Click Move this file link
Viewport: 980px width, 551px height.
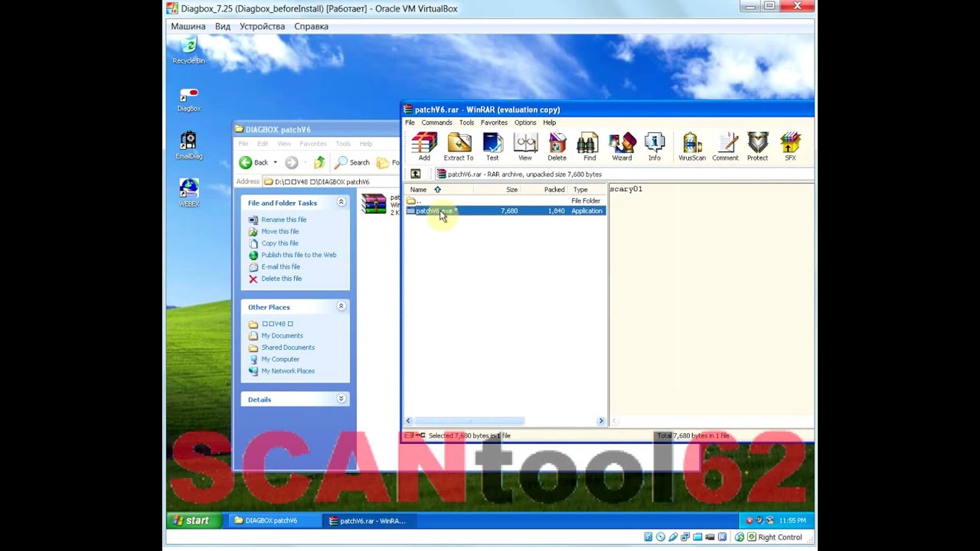tap(280, 231)
